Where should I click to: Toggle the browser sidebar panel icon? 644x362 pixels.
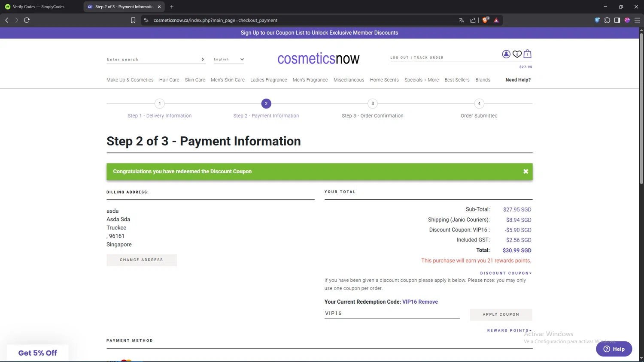coord(617,20)
